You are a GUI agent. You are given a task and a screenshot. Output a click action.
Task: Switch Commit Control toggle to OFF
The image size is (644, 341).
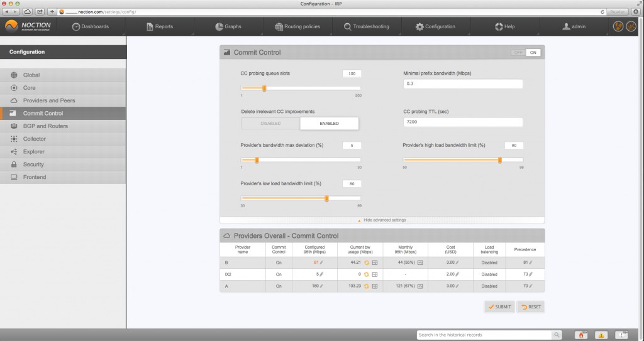coord(518,53)
